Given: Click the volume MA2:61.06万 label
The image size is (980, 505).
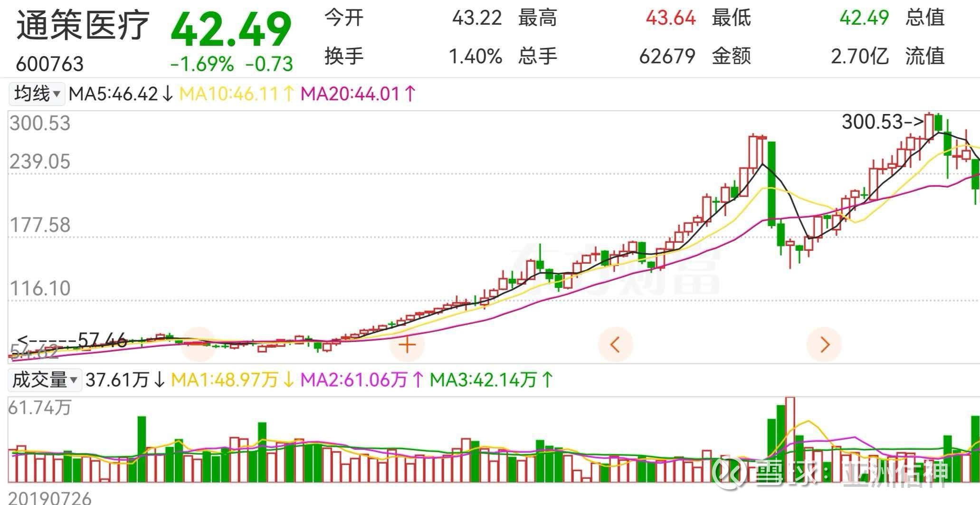Looking at the screenshot, I should coord(362,380).
